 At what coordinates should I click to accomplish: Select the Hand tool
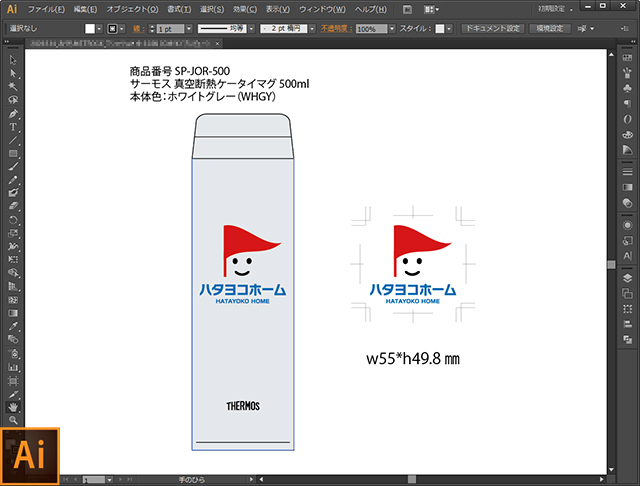pos(13,407)
